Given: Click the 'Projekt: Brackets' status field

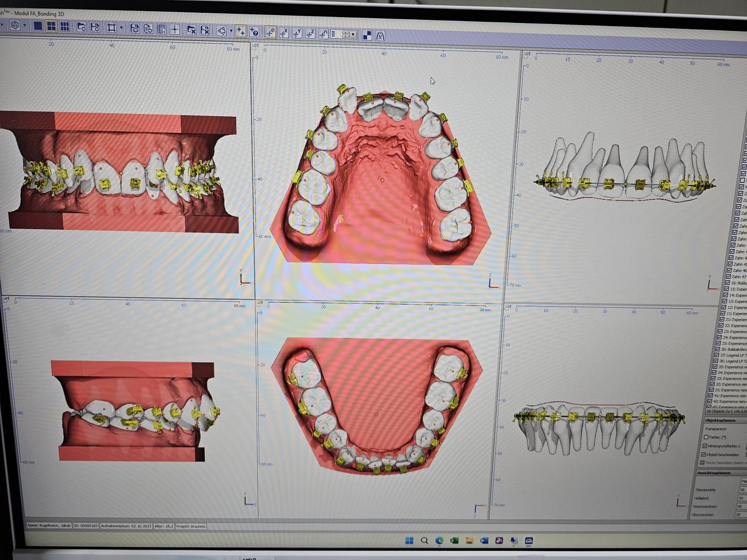Looking at the screenshot, I should [191, 526].
